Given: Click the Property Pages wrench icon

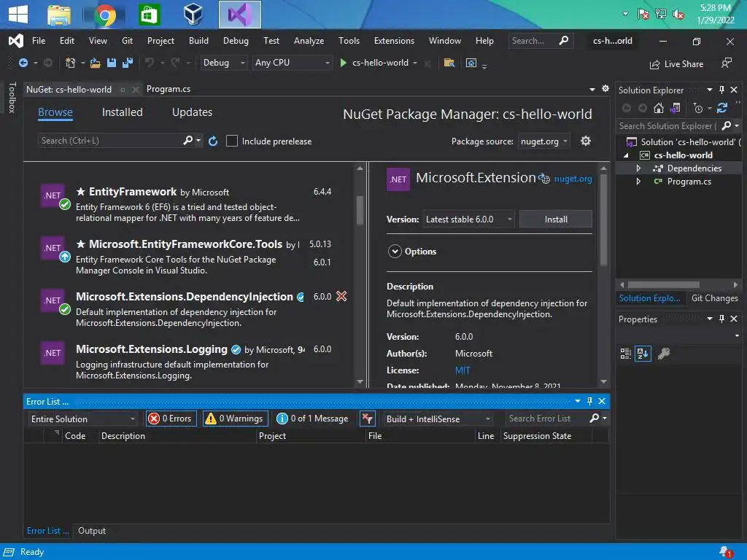Looking at the screenshot, I should click(x=664, y=354).
